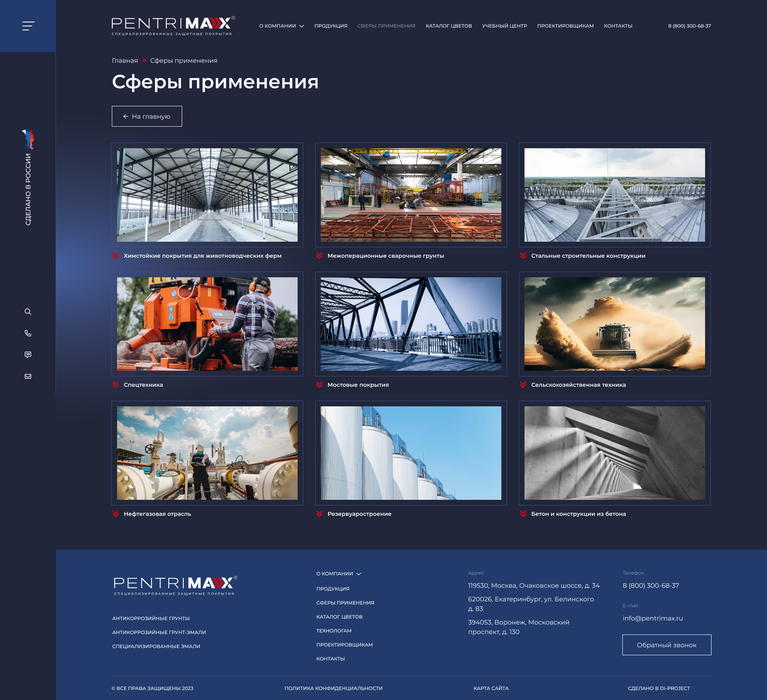The width and height of the screenshot is (767, 700).
Task: Click the Главная breadcrumb link
Action: tap(125, 61)
